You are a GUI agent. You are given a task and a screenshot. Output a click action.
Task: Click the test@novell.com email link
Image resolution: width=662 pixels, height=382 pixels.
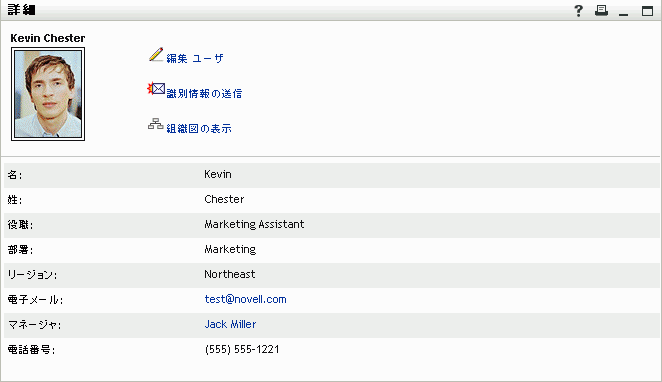point(245,299)
